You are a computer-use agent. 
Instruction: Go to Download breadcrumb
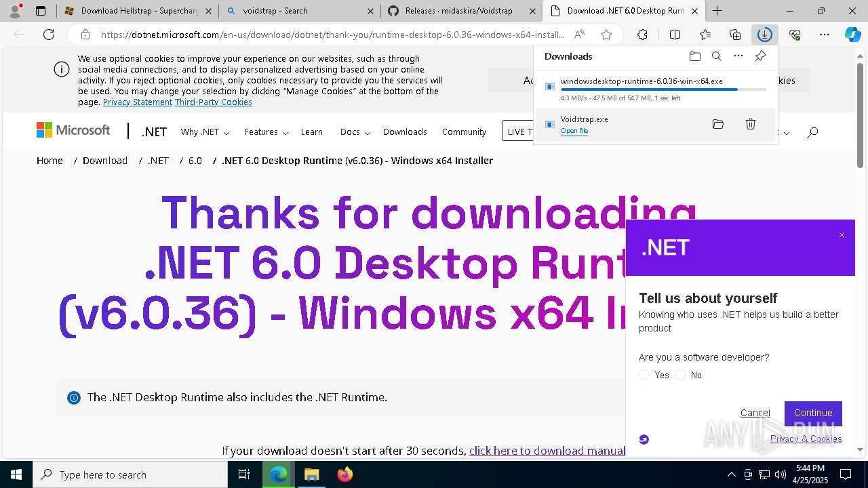click(105, 161)
